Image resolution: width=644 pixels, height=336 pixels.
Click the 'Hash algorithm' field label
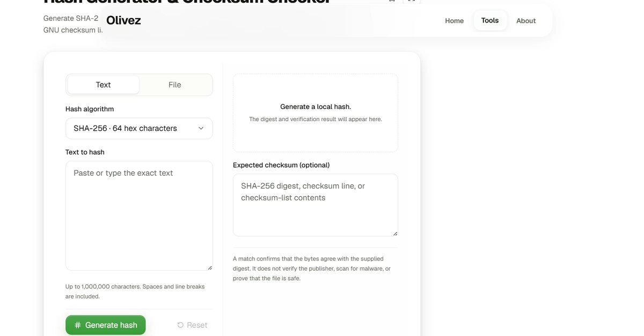click(x=90, y=109)
